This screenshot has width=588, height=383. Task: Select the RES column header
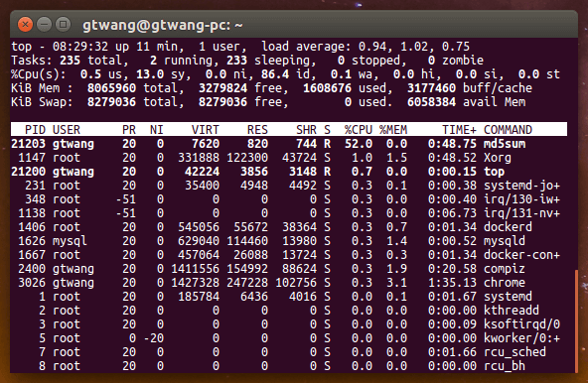tap(257, 130)
